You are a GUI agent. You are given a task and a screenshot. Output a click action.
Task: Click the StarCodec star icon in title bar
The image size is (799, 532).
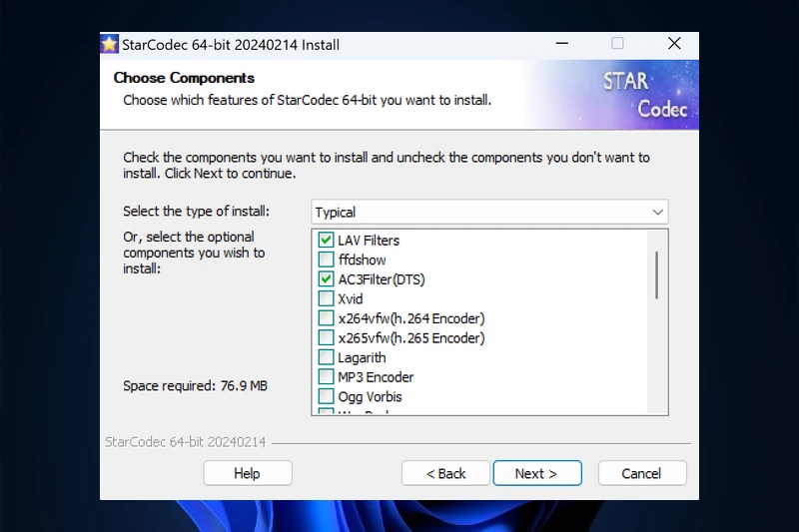click(110, 44)
